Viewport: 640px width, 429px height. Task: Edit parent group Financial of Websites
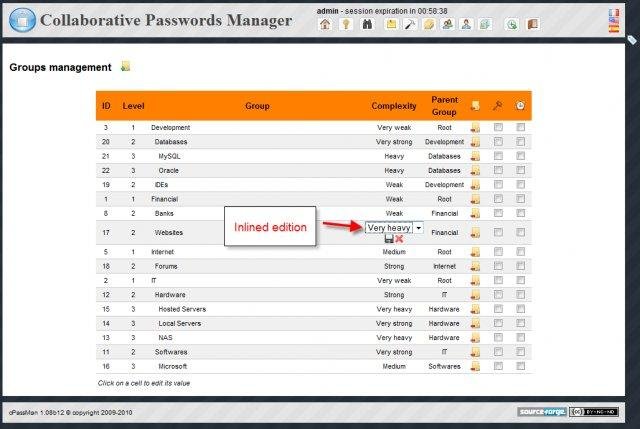coord(444,233)
